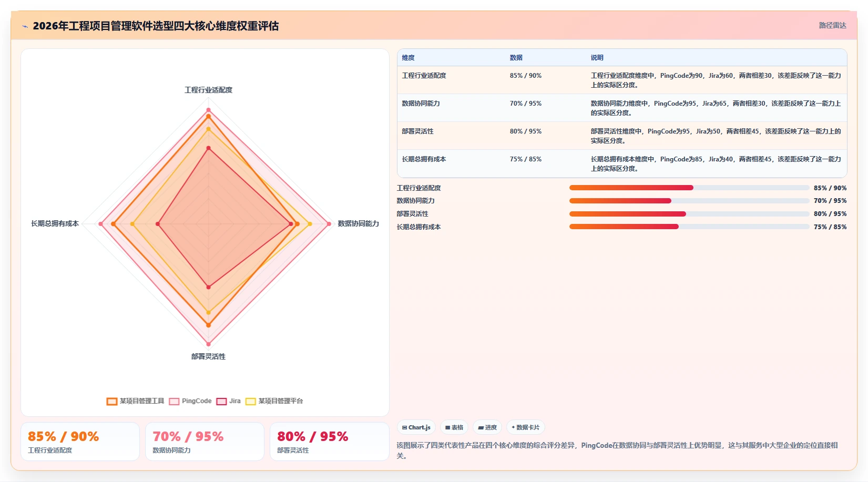
Task: Click the 数据协同能力 progress bar
Action: point(689,201)
